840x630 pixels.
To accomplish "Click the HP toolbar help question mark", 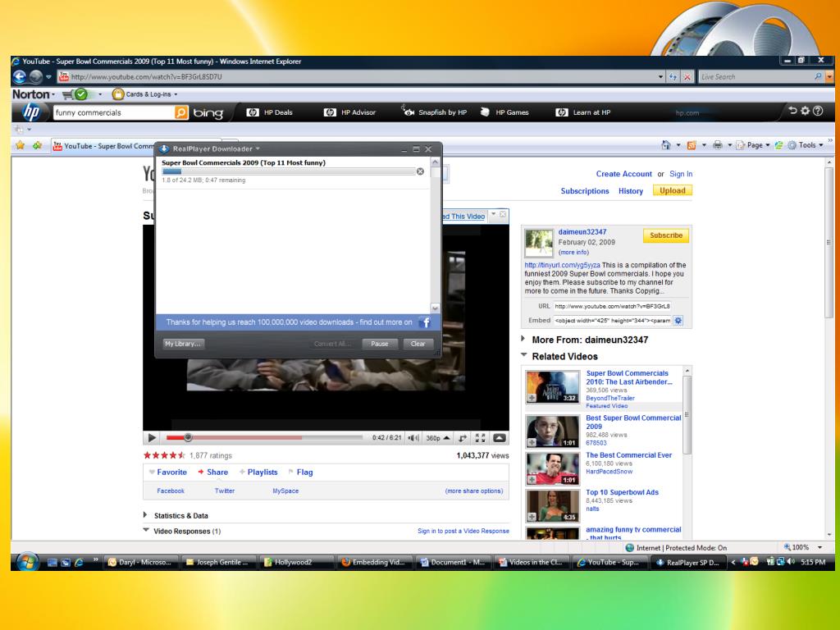I will click(x=818, y=111).
